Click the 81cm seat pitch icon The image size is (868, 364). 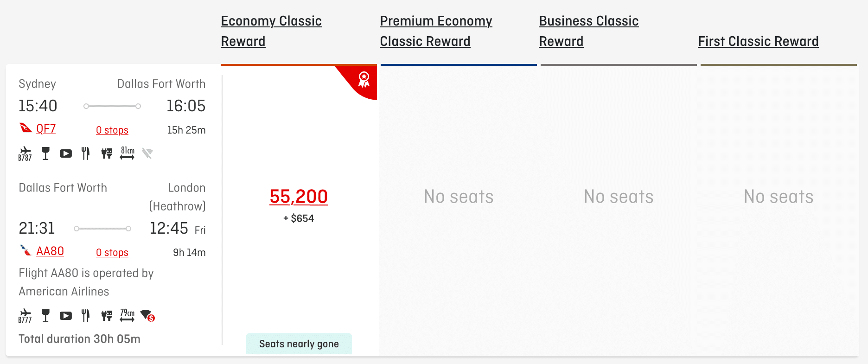pos(127,153)
